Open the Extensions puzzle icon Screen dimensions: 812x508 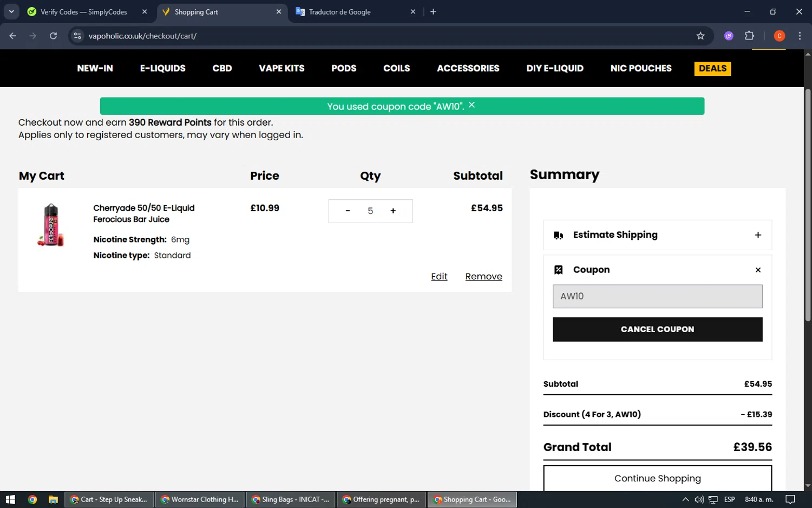click(749, 36)
